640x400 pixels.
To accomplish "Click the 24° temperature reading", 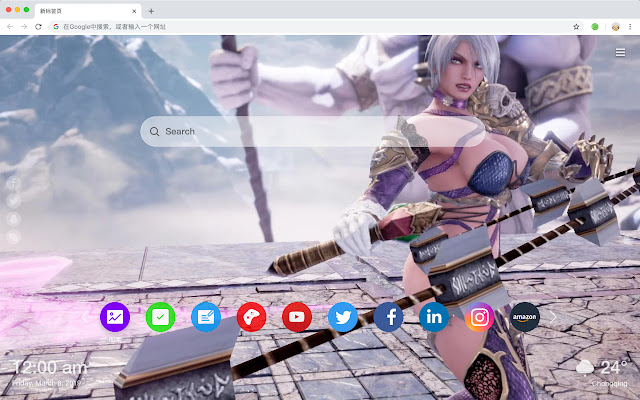I will coord(613,367).
